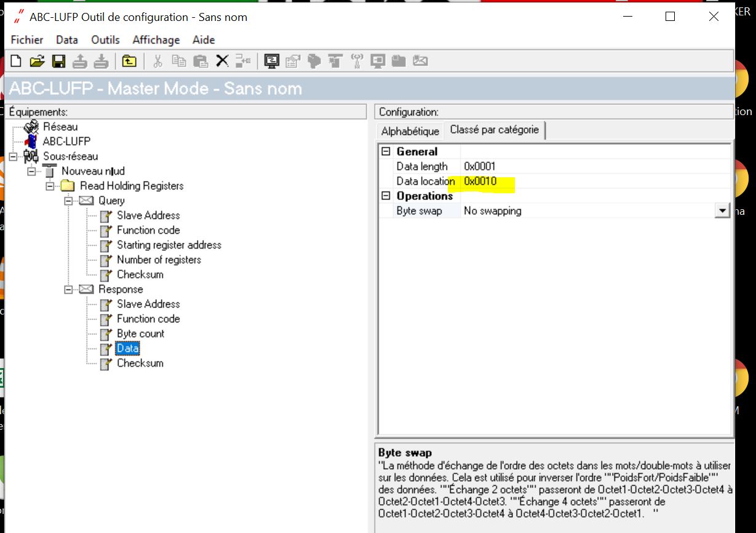Select Starting register address in Query
The image size is (756, 533).
pyautogui.click(x=169, y=245)
